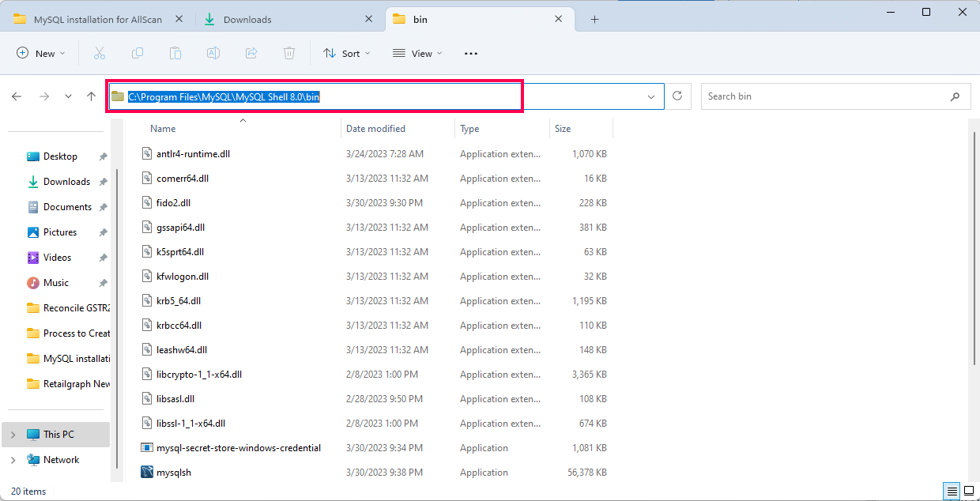Viewport: 980px width, 501px height.
Task: Select libssl-1_1-x64.dll file
Action: pos(191,424)
